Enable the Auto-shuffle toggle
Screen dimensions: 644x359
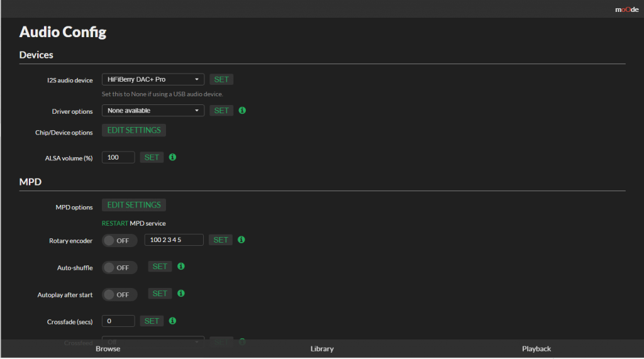coord(119,267)
